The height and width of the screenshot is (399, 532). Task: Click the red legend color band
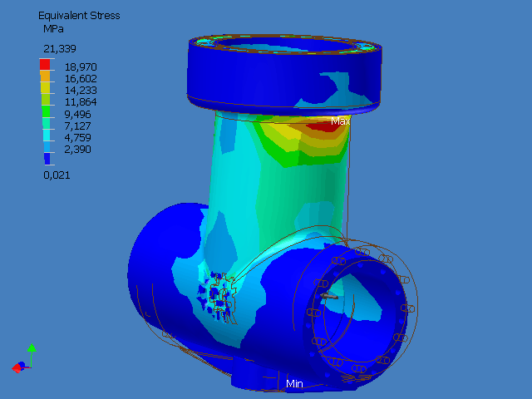click(45, 65)
